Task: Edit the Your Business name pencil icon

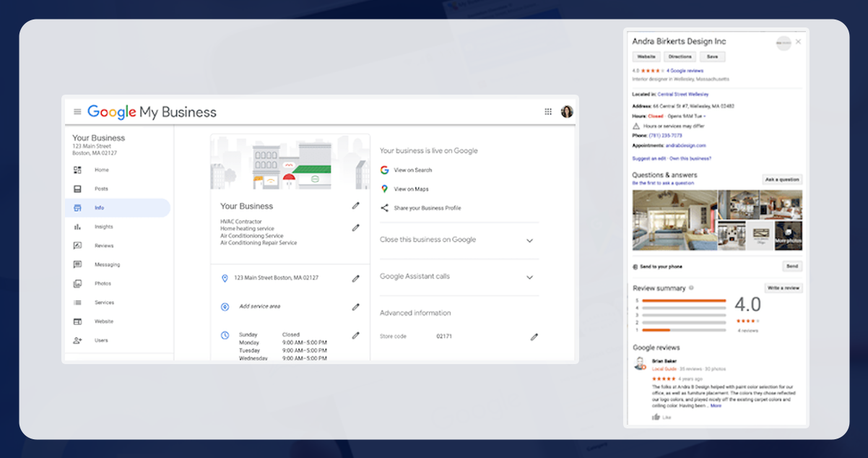Action: click(355, 206)
